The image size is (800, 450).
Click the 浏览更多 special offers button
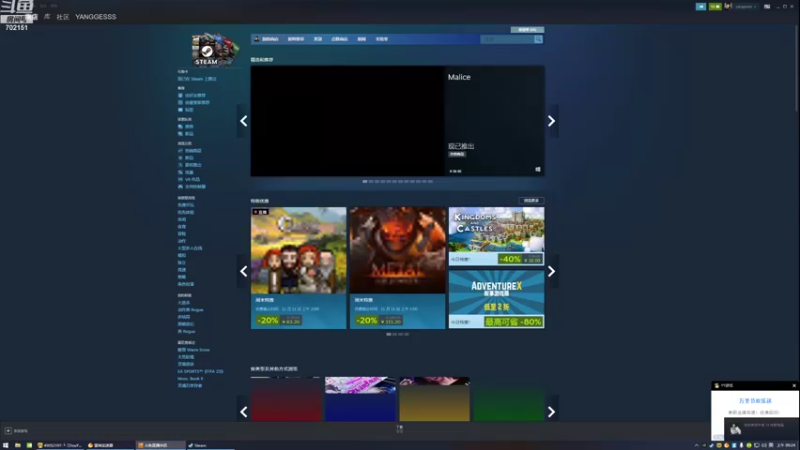click(x=531, y=201)
